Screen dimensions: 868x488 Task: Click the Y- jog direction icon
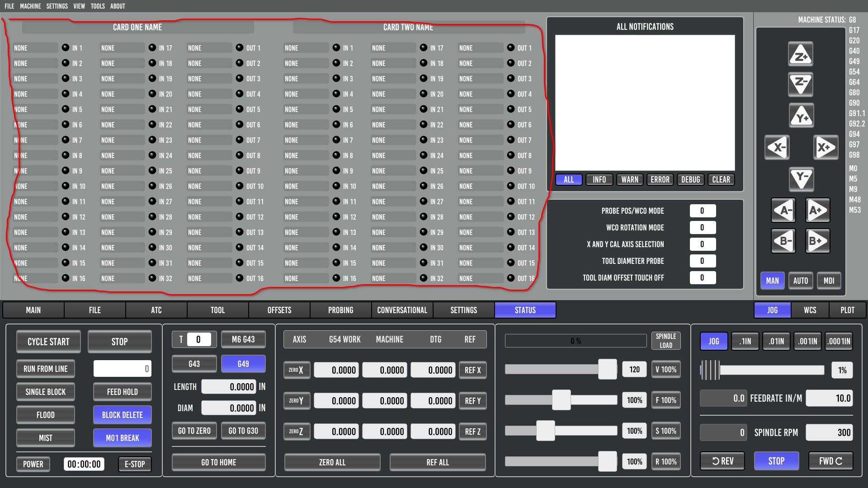click(801, 179)
